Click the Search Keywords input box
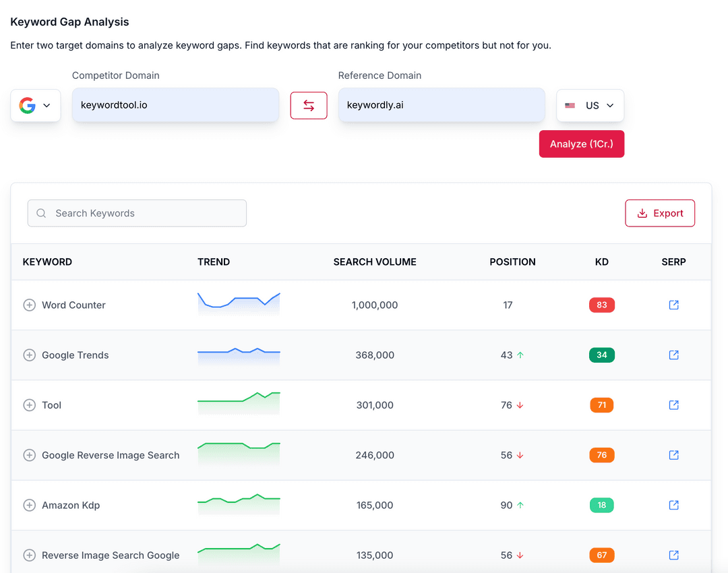 coord(137,213)
